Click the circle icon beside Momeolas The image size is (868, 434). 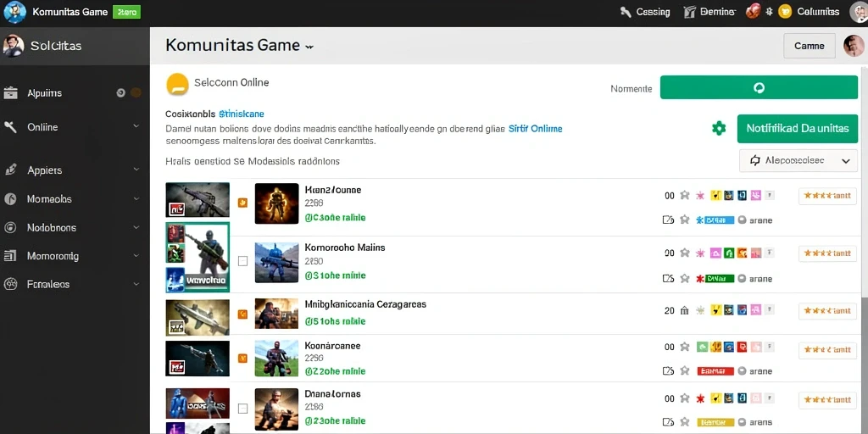[10, 198]
